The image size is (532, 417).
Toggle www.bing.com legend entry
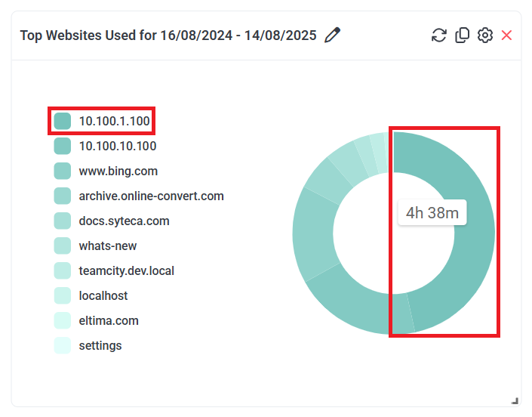click(118, 171)
